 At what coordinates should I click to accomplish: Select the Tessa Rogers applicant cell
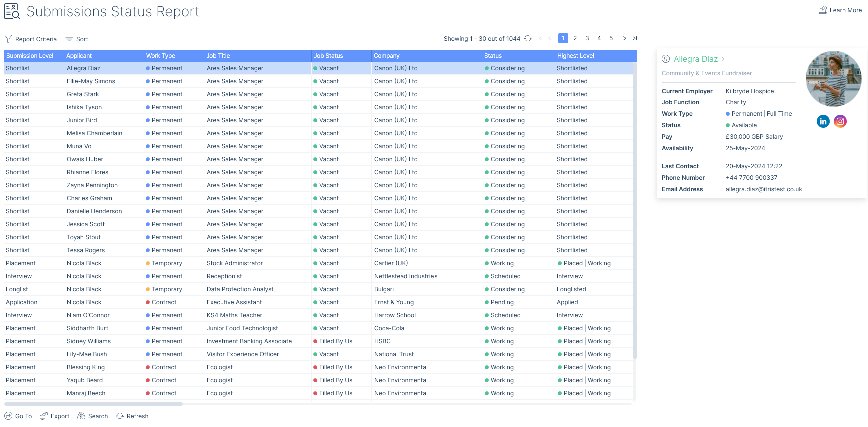[x=104, y=250]
